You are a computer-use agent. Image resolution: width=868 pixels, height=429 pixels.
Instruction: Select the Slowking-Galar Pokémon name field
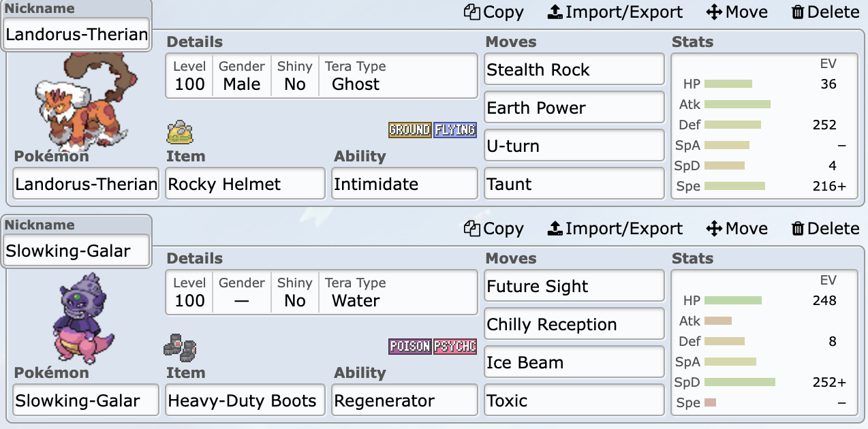[86, 400]
